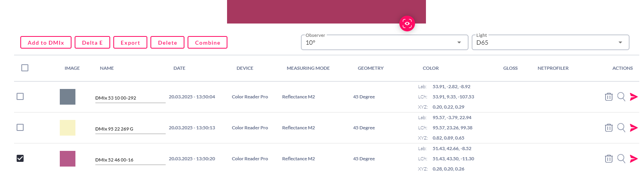Screen dimensions: 644x174
Task: Edit the name field DMIx 53 10 00-292
Action: click(130, 98)
